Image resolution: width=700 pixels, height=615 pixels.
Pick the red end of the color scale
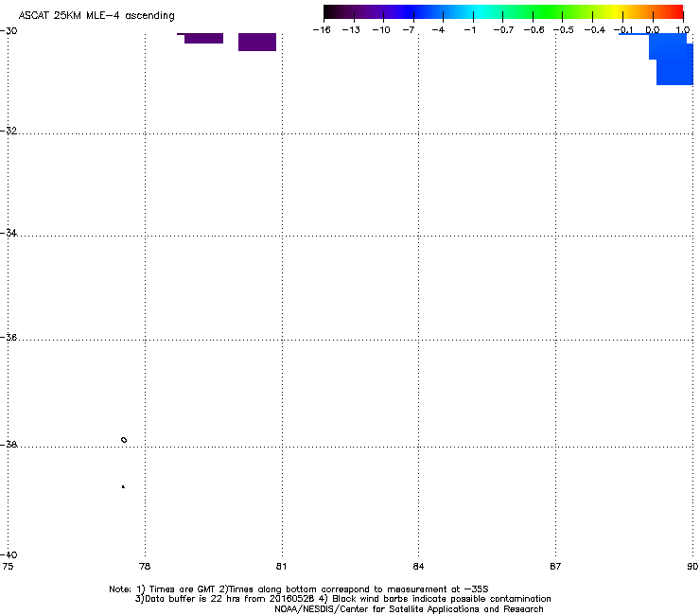click(674, 11)
